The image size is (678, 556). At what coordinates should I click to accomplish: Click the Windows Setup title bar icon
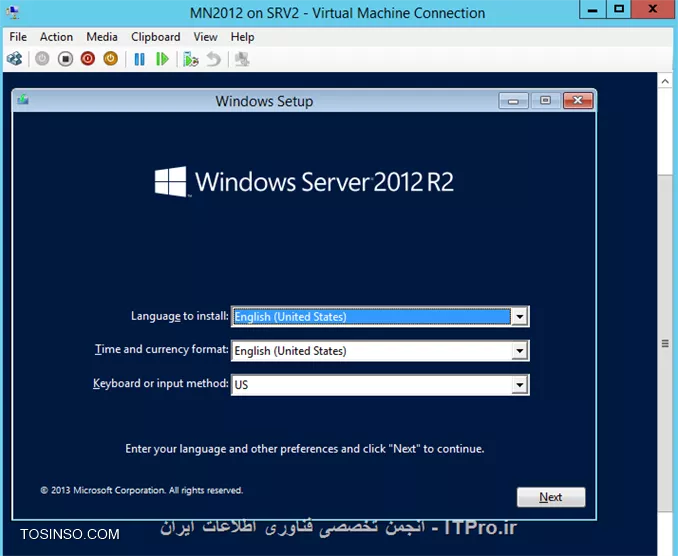point(23,100)
